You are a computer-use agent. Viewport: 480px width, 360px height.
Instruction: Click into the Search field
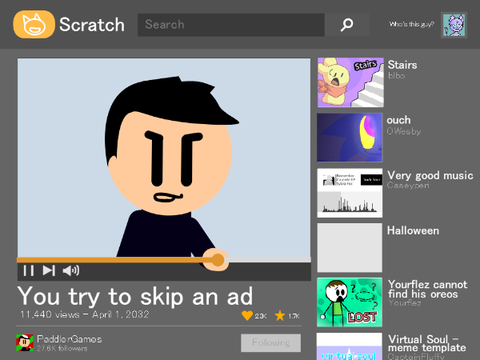[x=231, y=25]
